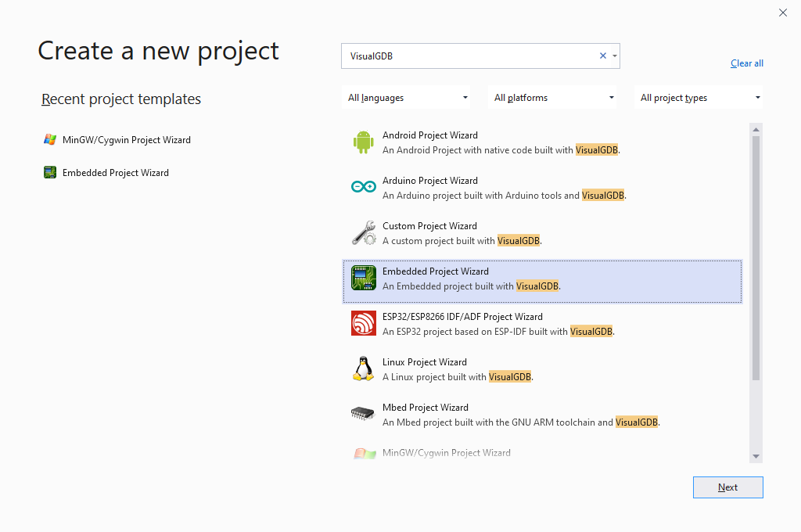Close the Create a new project dialog
The height and width of the screenshot is (532, 801).
tap(782, 13)
